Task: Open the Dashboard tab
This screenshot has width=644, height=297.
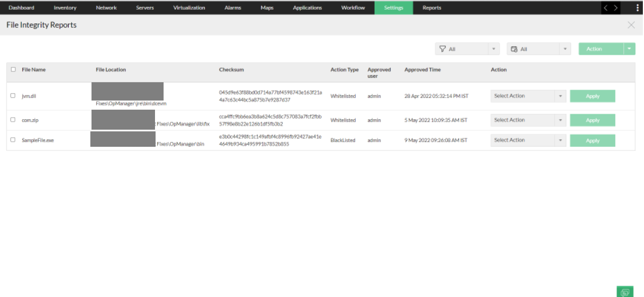Action: (21, 7)
